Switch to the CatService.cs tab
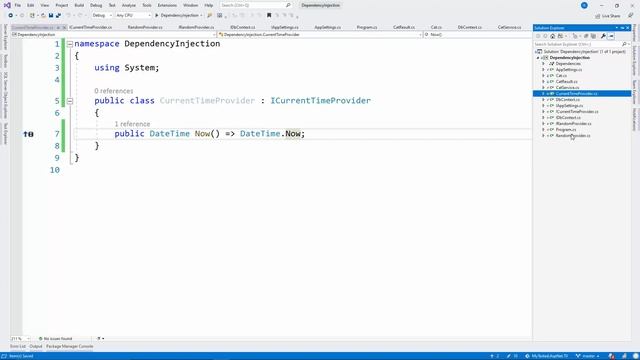640x360 pixels. pyautogui.click(x=509, y=27)
